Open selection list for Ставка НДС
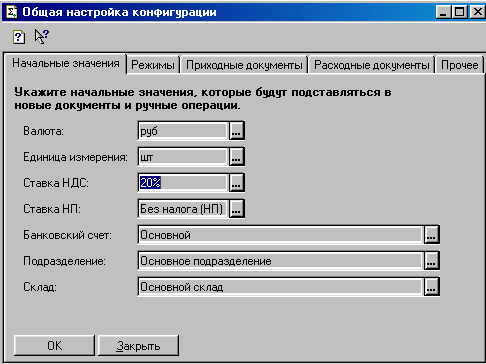The width and height of the screenshot is (486, 364). click(236, 183)
